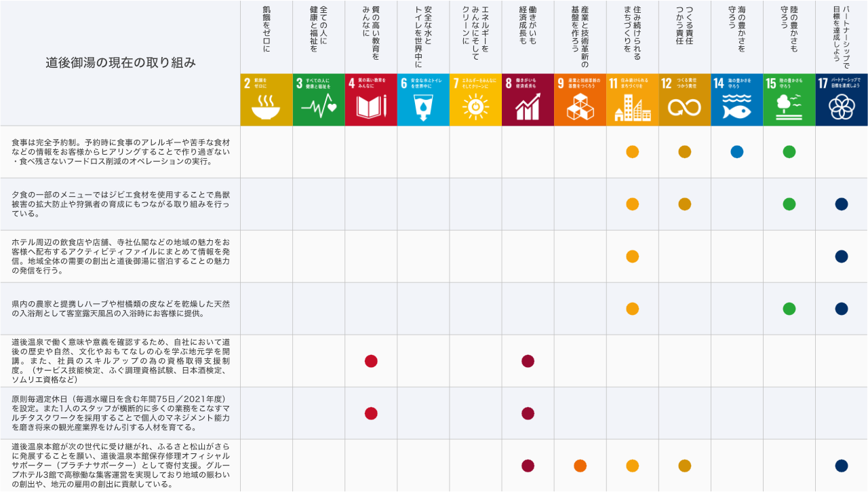Screen dimensions: 868x492
Task: Click the SDG 12 responsible consumption infinity icon
Action: click(684, 100)
